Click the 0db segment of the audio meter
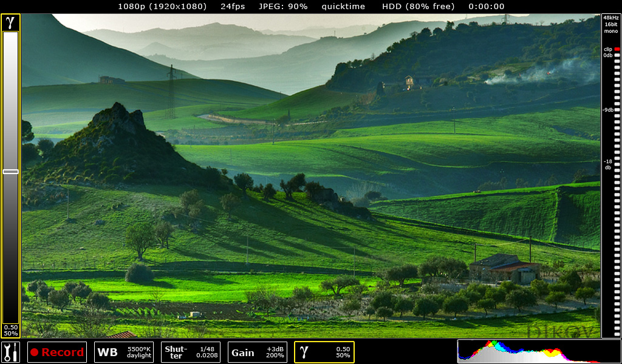The height and width of the screenshot is (364, 622). (617, 56)
